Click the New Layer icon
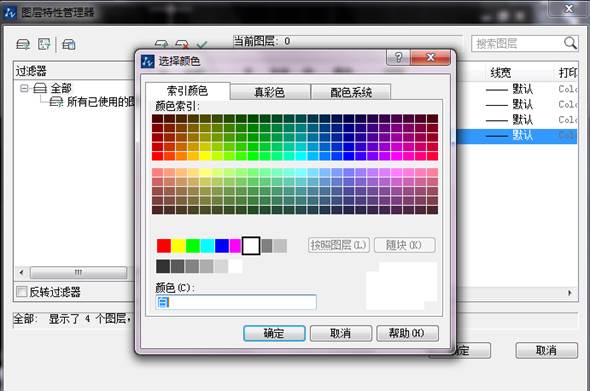The image size is (590, 391). pyautogui.click(x=161, y=45)
